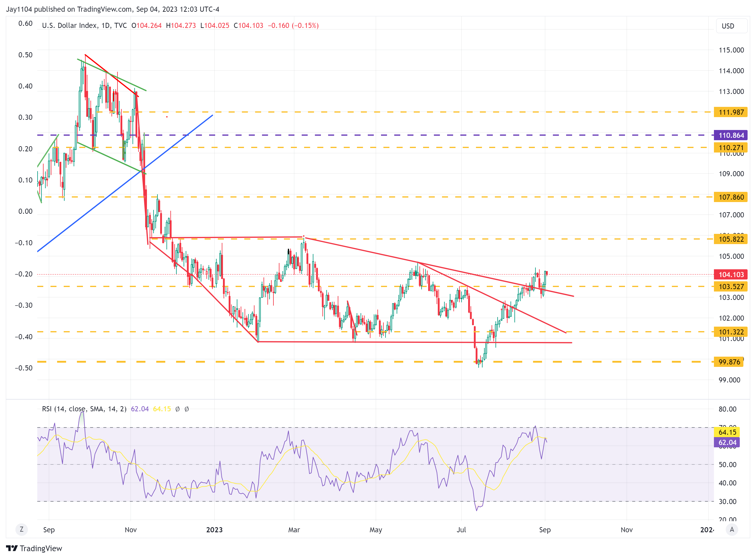The width and height of the screenshot is (756, 559).
Task: Click the 99.000 price axis tick
Action: point(729,380)
